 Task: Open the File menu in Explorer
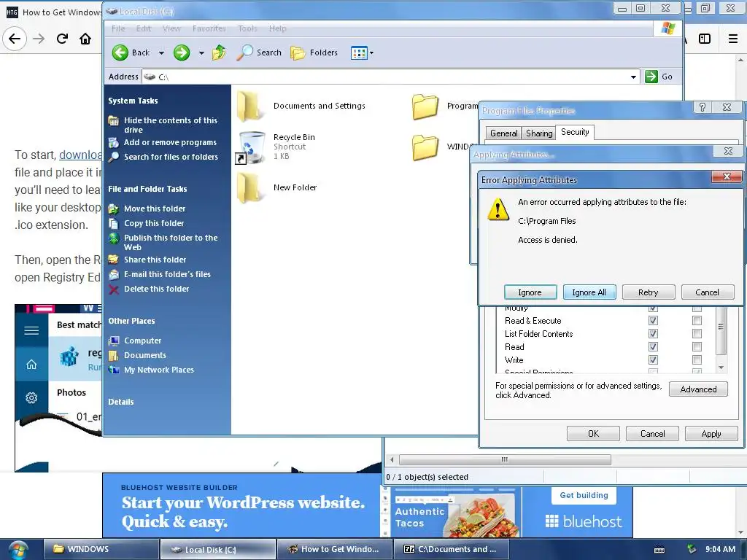click(118, 28)
